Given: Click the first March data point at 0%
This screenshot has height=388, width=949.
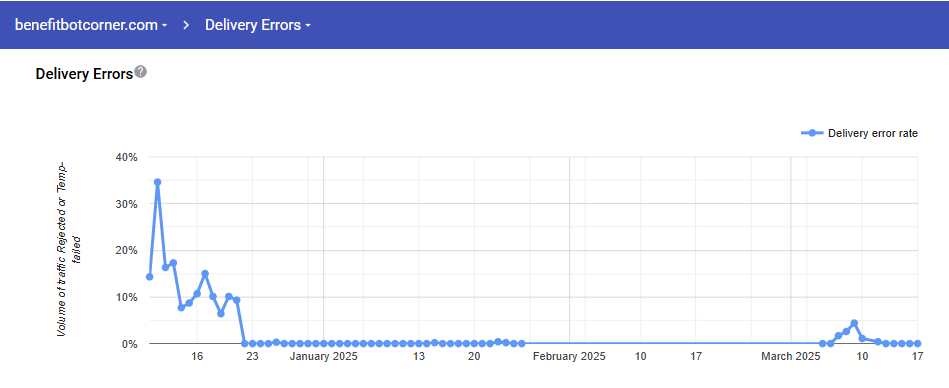Looking at the screenshot, I should [823, 343].
